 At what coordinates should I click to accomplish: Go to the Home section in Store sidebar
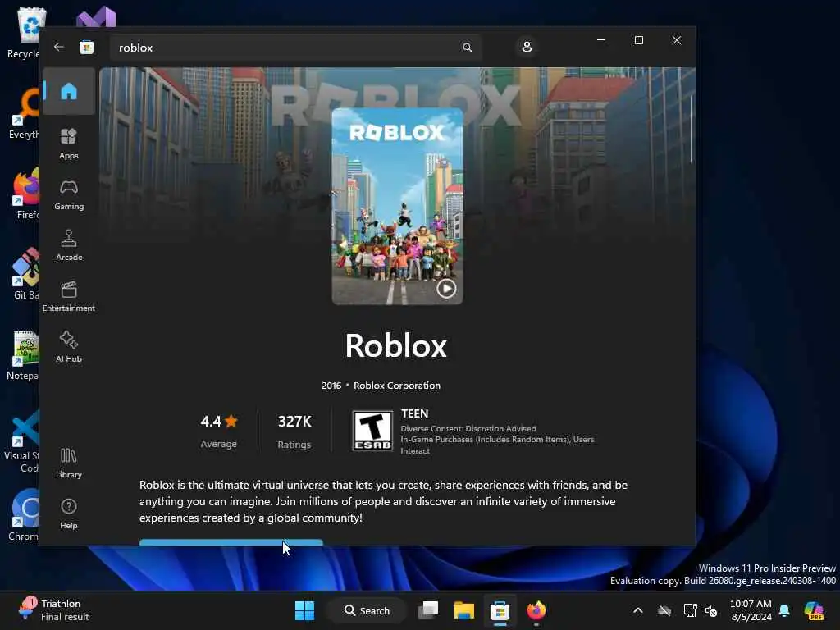point(69,91)
